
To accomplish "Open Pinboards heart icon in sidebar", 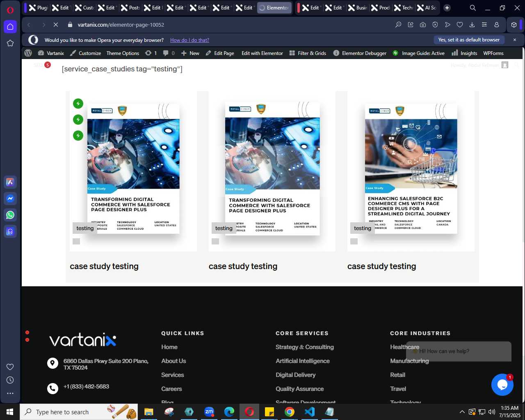I will click(x=10, y=367).
